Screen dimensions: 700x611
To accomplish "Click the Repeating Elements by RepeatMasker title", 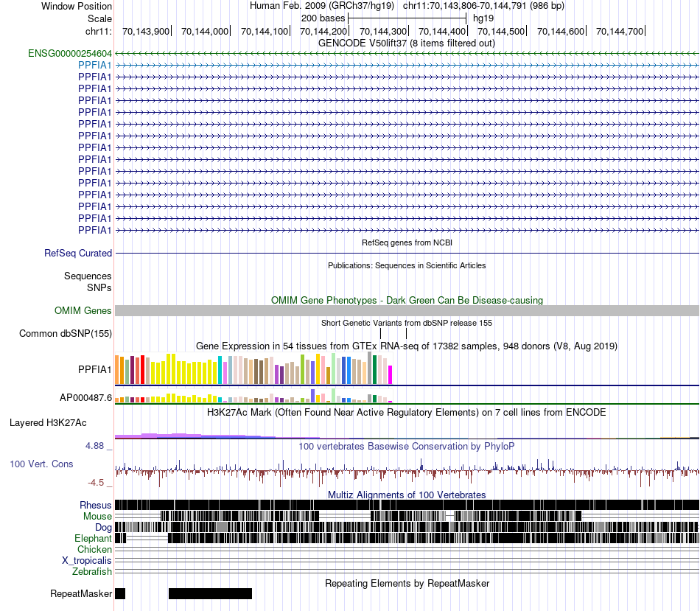I will click(x=407, y=583).
